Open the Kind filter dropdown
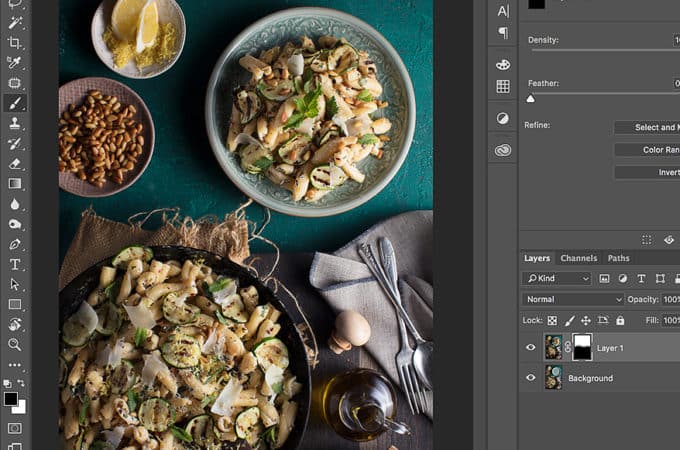The width and height of the screenshot is (680, 450). pos(557,278)
